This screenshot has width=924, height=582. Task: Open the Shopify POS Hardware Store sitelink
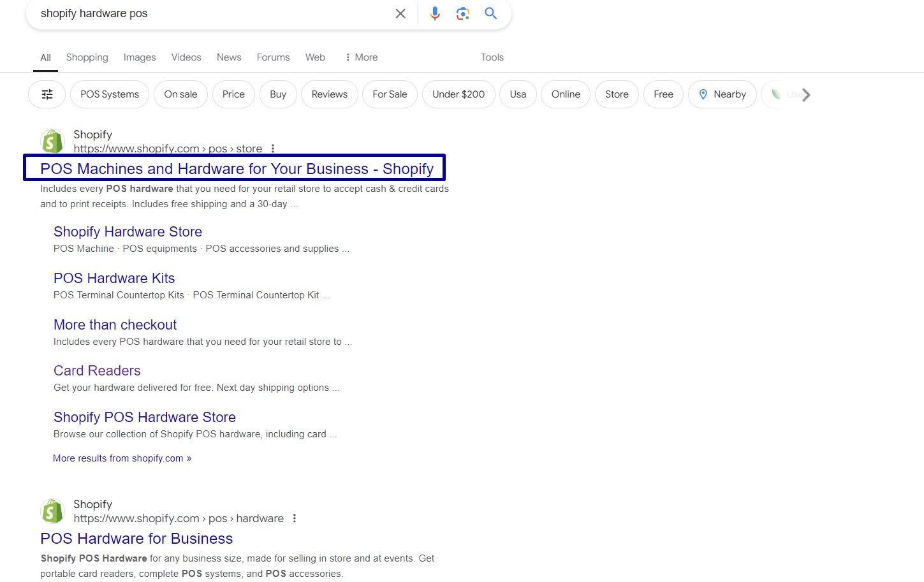pyautogui.click(x=145, y=418)
